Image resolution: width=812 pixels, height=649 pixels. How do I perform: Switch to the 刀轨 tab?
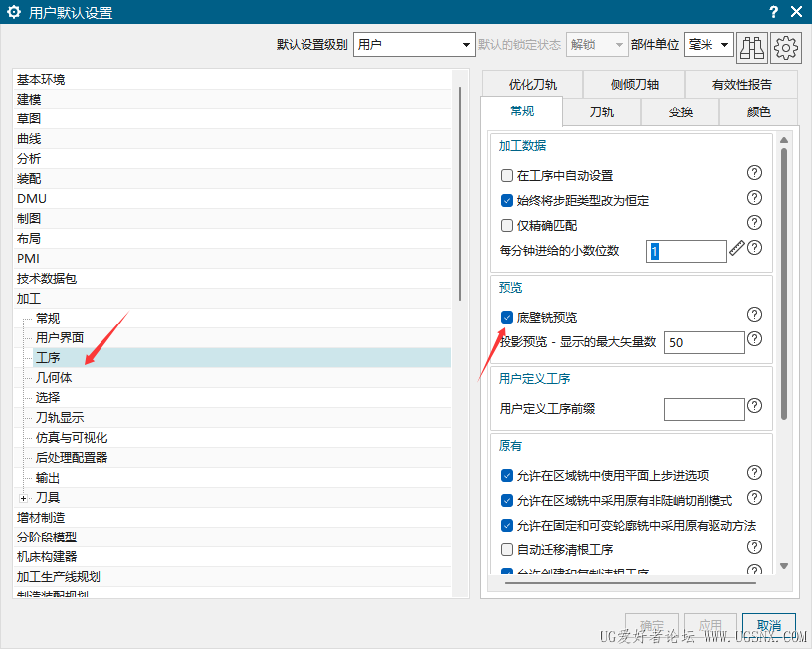click(602, 111)
